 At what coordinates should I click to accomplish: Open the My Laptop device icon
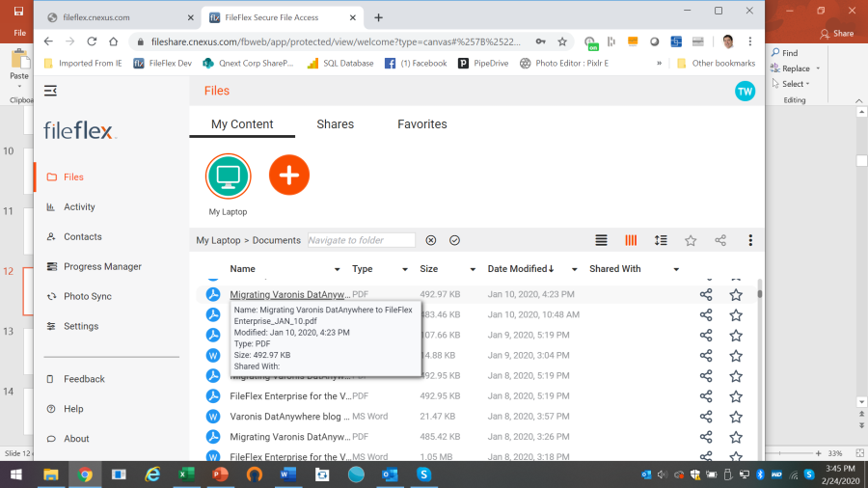click(228, 176)
